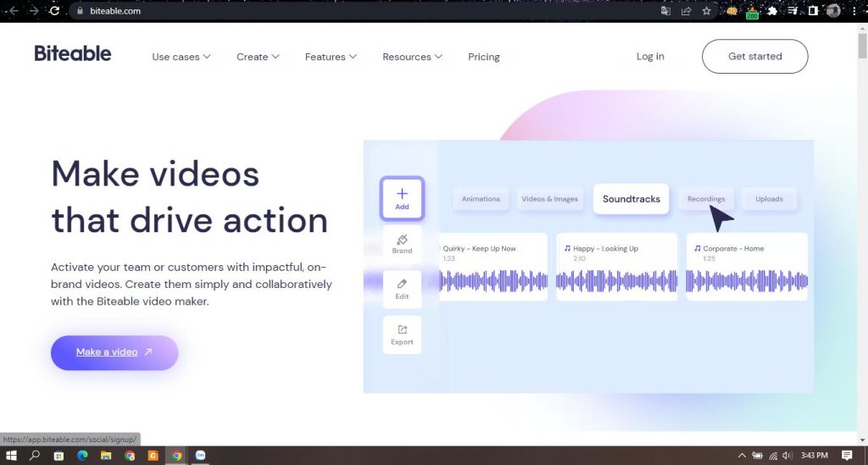Click the plus Add tile
The image size is (868, 465).
[402, 198]
